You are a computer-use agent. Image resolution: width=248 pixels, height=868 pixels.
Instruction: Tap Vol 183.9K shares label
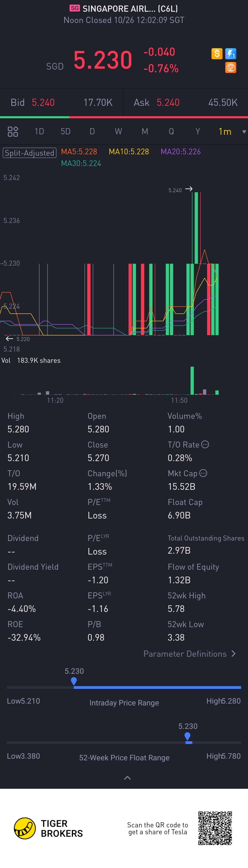click(31, 360)
